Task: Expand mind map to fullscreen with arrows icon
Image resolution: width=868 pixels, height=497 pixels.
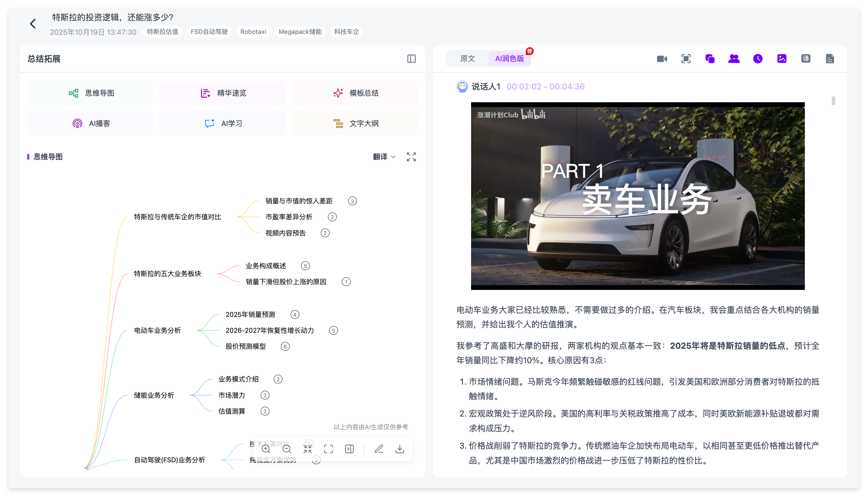Action: 411,157
